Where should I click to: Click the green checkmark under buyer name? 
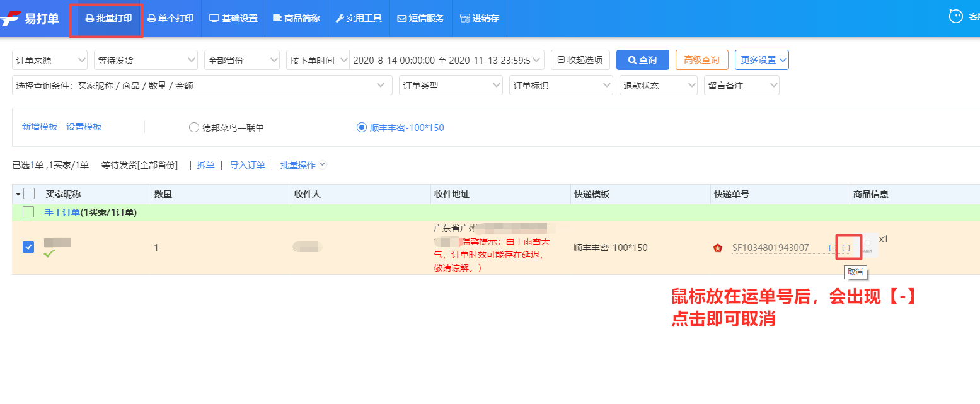[x=49, y=253]
